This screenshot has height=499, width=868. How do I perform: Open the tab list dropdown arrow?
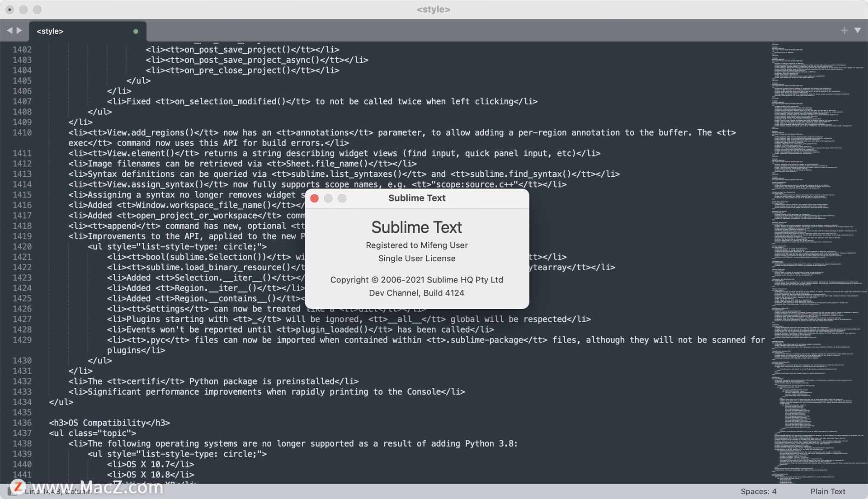tap(858, 30)
